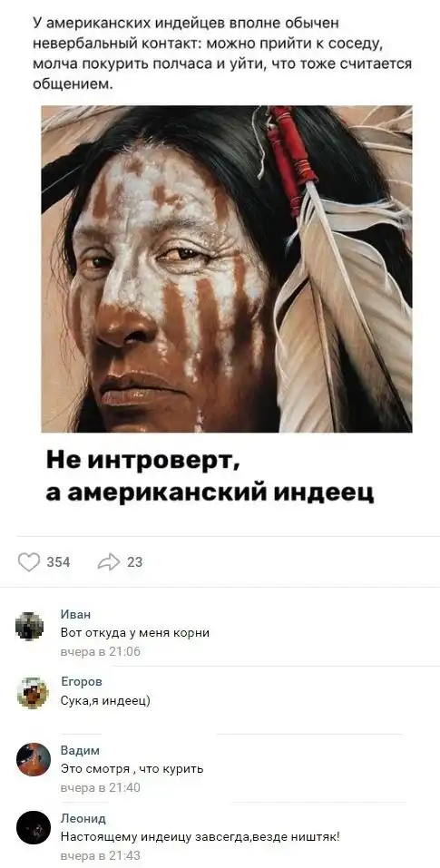The height and width of the screenshot is (868, 440).
Task: Click caption Не интроверт, а американский индеец
Action: click(x=210, y=475)
